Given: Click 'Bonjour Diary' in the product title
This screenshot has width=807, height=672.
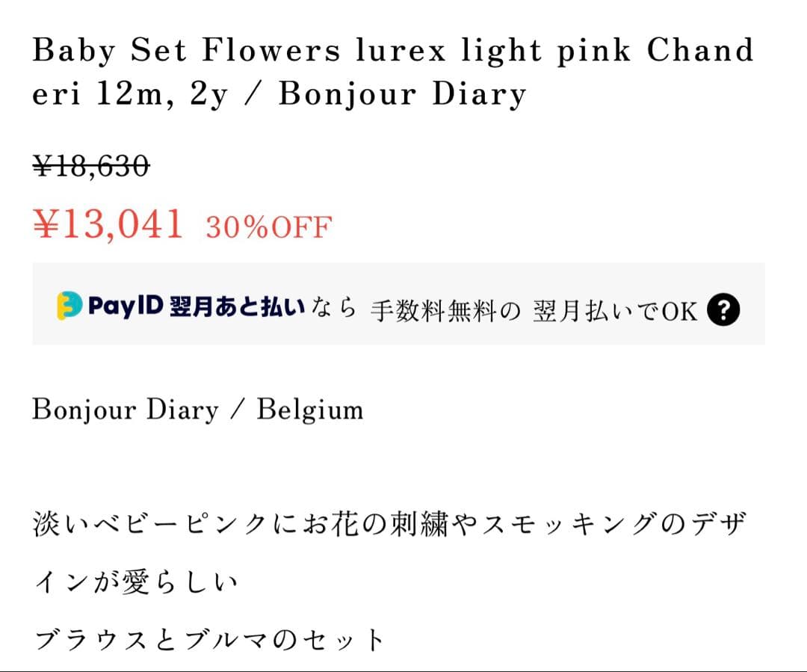Looking at the screenshot, I should pos(403,96).
